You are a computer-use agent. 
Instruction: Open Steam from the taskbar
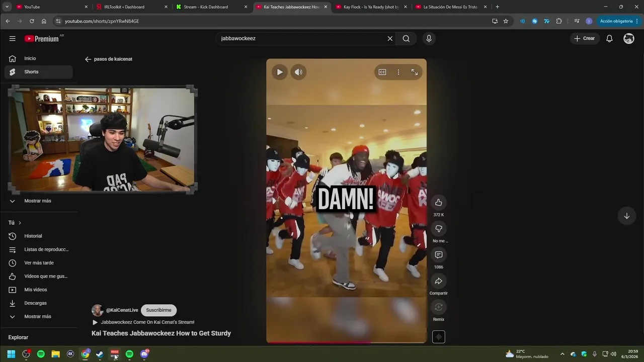pos(100,354)
